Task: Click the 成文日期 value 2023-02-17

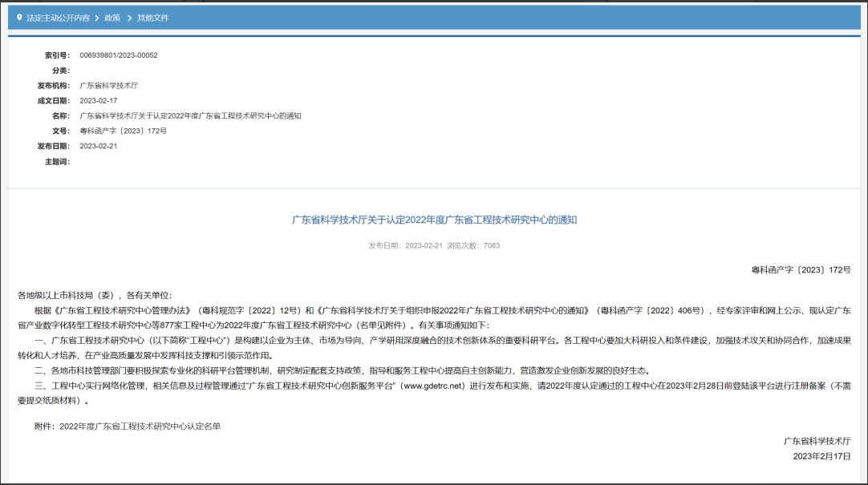Action: [x=99, y=100]
